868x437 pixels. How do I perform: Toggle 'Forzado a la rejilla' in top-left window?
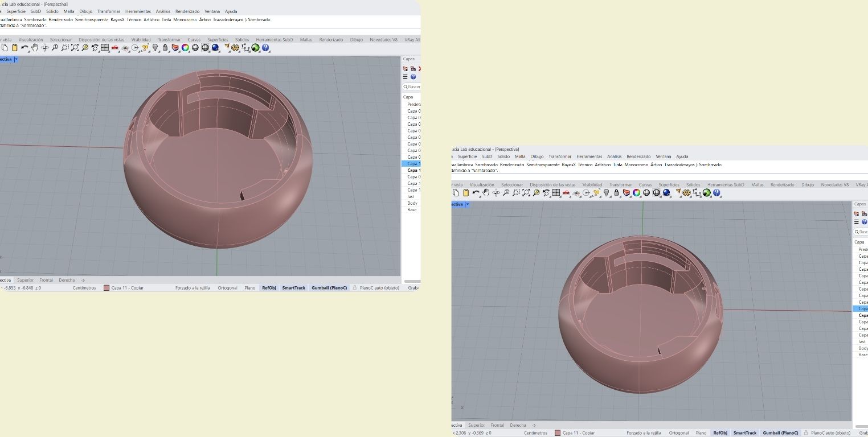click(193, 288)
